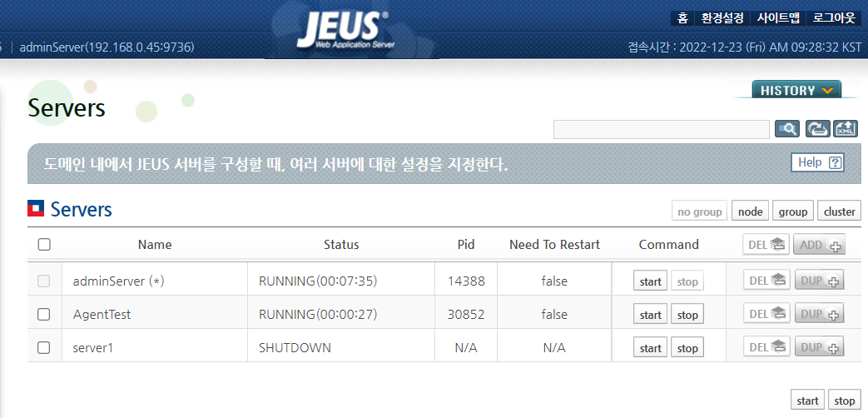Click stop in the server1 row
This screenshot has width=868, height=418.
click(687, 348)
